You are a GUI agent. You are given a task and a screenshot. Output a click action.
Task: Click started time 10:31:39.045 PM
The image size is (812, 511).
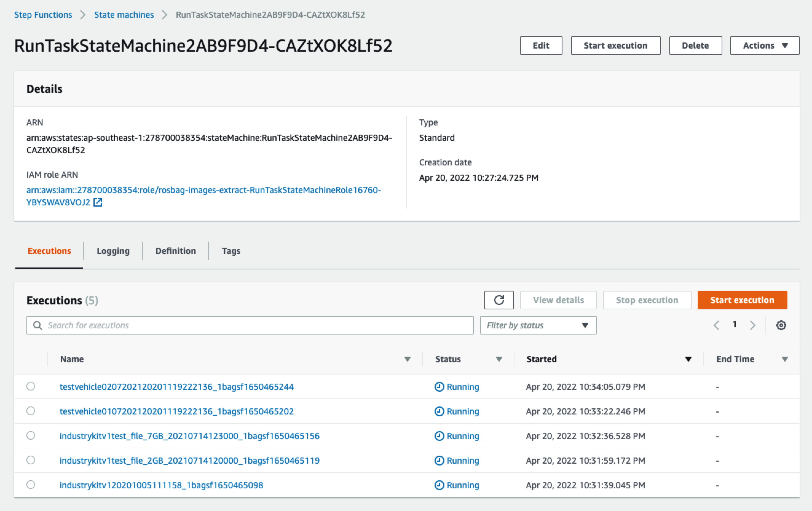pyautogui.click(x=585, y=485)
